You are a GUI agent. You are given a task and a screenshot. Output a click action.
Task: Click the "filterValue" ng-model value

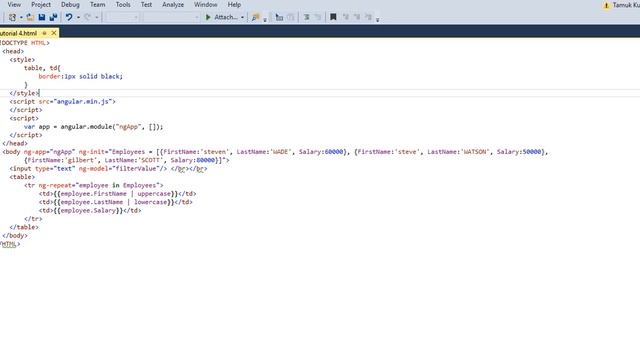tap(138, 169)
